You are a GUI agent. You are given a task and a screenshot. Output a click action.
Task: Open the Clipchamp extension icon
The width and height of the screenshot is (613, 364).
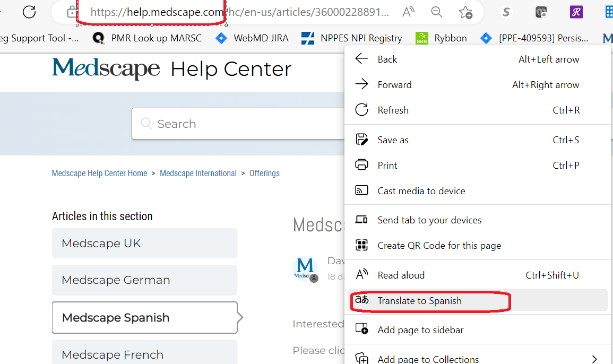(x=542, y=12)
